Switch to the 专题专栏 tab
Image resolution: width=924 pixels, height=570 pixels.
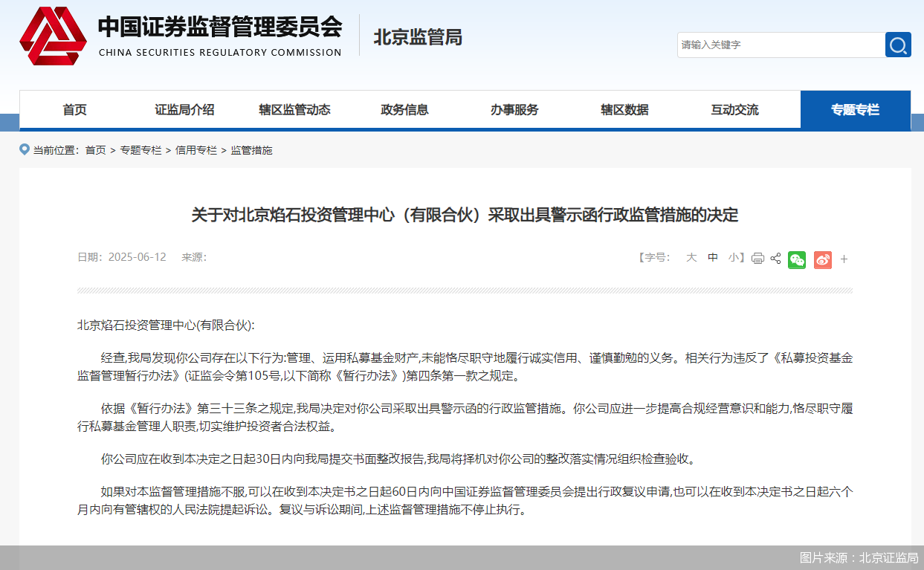pos(855,109)
